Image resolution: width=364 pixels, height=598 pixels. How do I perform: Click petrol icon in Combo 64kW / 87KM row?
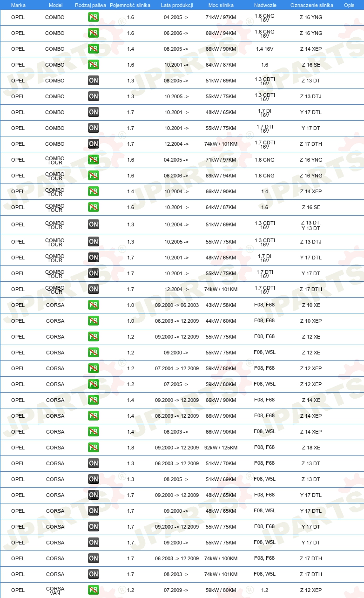94,65
